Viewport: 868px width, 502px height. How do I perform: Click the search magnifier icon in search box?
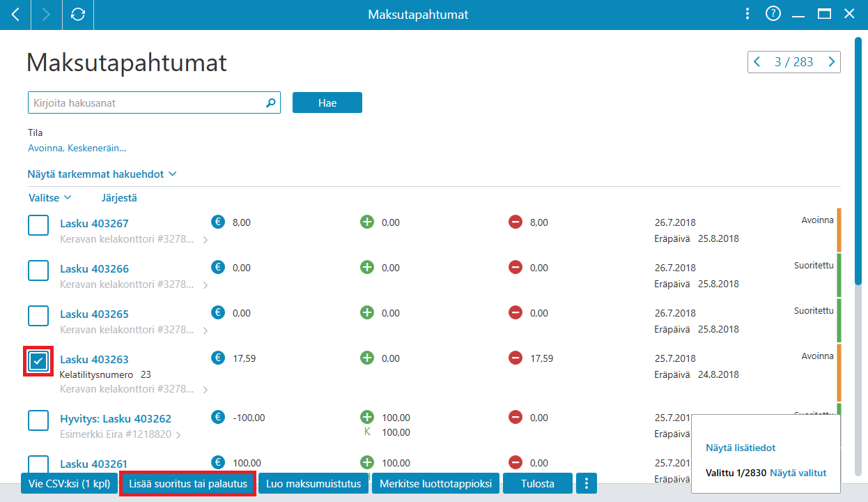pos(271,102)
